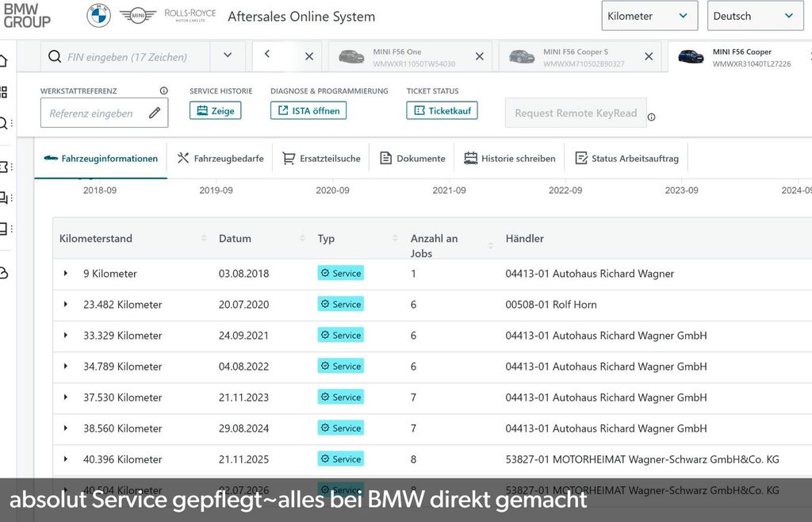
Task: Select the MINI F56 Cooper vehicle tab
Action: (740, 57)
